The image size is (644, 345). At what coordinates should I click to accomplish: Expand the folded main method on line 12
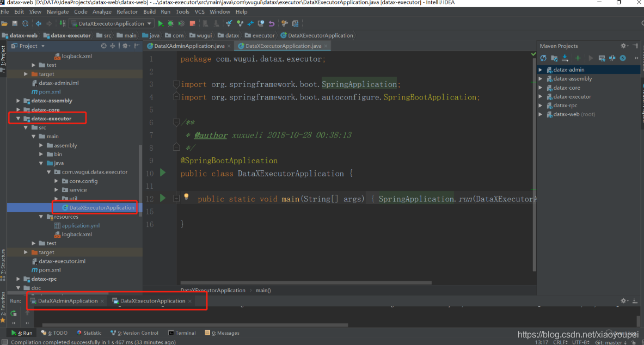click(x=176, y=199)
